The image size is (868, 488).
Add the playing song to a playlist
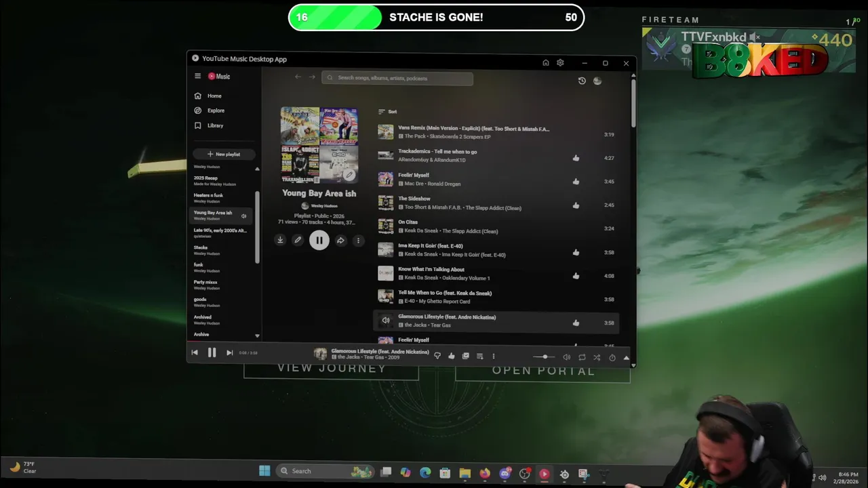pos(479,356)
